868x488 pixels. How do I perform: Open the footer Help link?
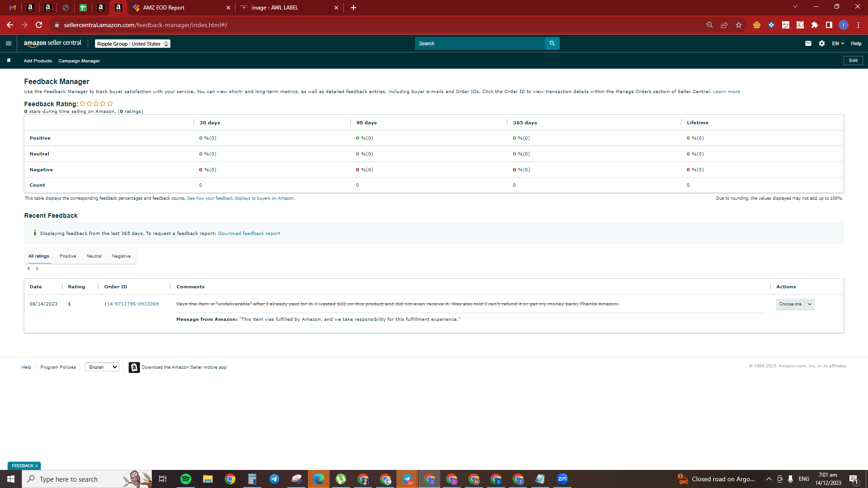(x=27, y=367)
